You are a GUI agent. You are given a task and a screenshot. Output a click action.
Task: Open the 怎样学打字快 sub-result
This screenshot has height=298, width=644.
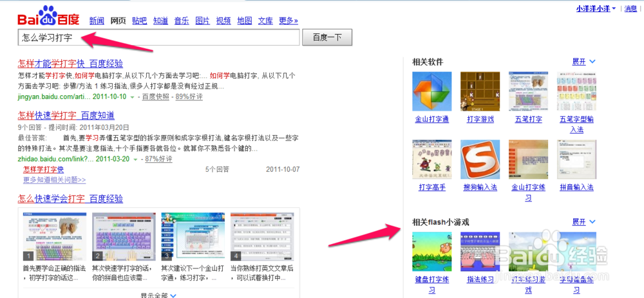pyautogui.click(x=44, y=169)
